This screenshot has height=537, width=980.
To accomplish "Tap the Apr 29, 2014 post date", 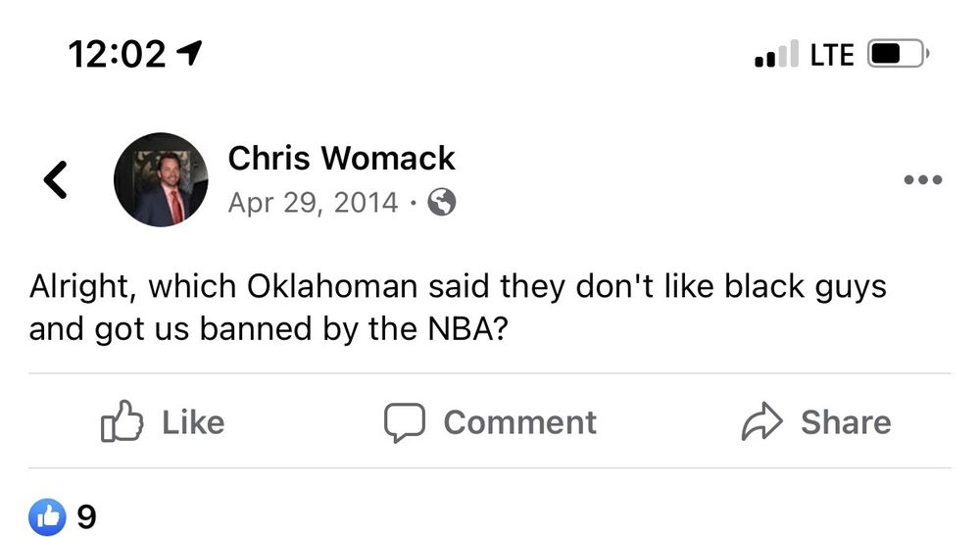I will pos(313,203).
